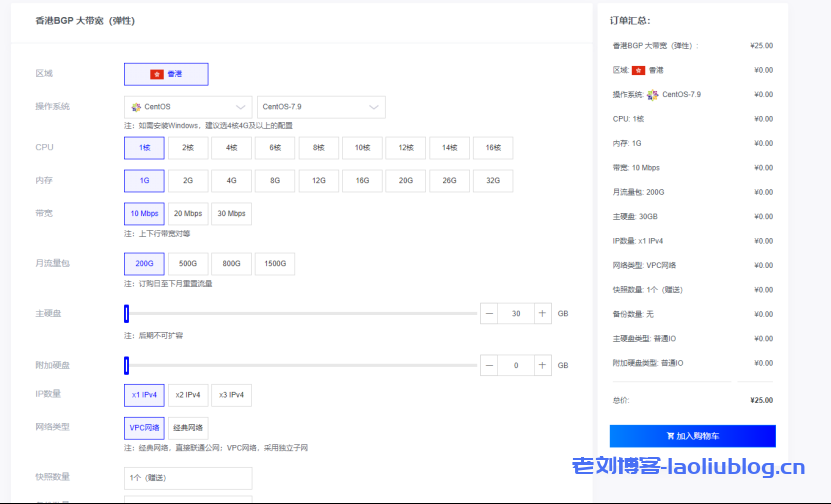
Task: Choose 32G memory option
Action: click(x=493, y=181)
